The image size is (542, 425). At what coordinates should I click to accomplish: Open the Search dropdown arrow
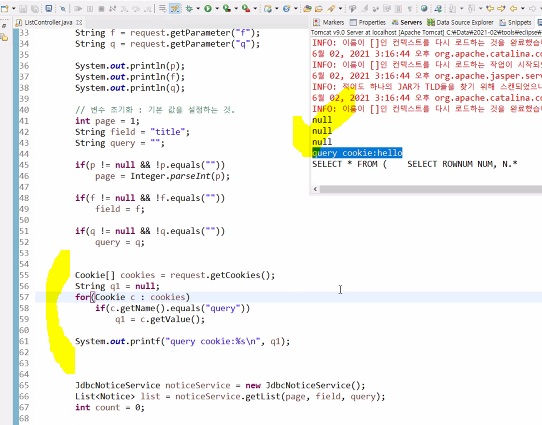point(340,9)
